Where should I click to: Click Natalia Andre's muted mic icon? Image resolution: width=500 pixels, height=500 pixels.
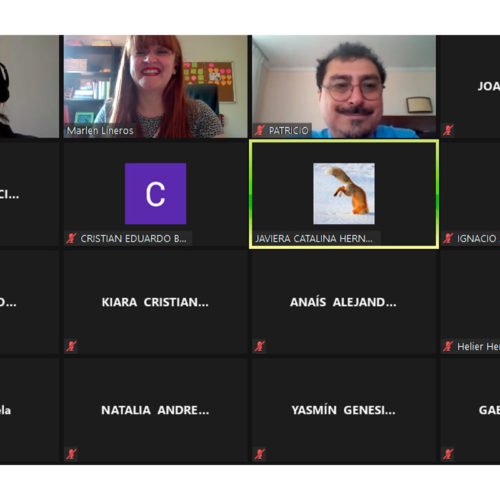[71, 454]
